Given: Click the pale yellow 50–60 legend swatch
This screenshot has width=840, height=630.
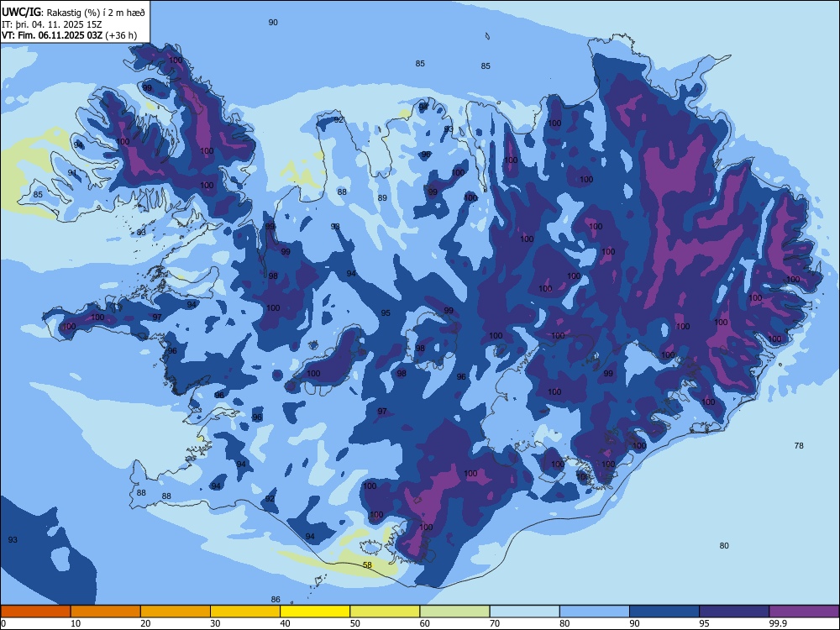Looking at the screenshot, I should click(386, 612).
